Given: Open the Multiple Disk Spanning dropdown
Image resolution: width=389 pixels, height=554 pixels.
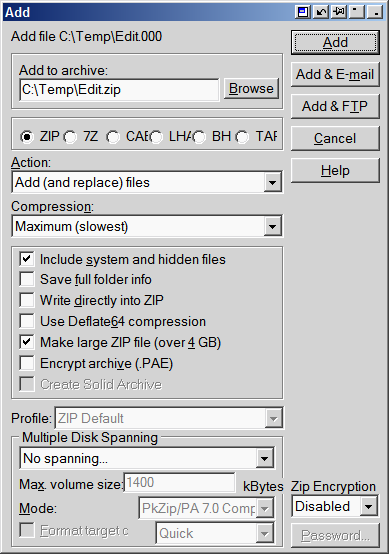Looking at the screenshot, I should (265, 459).
